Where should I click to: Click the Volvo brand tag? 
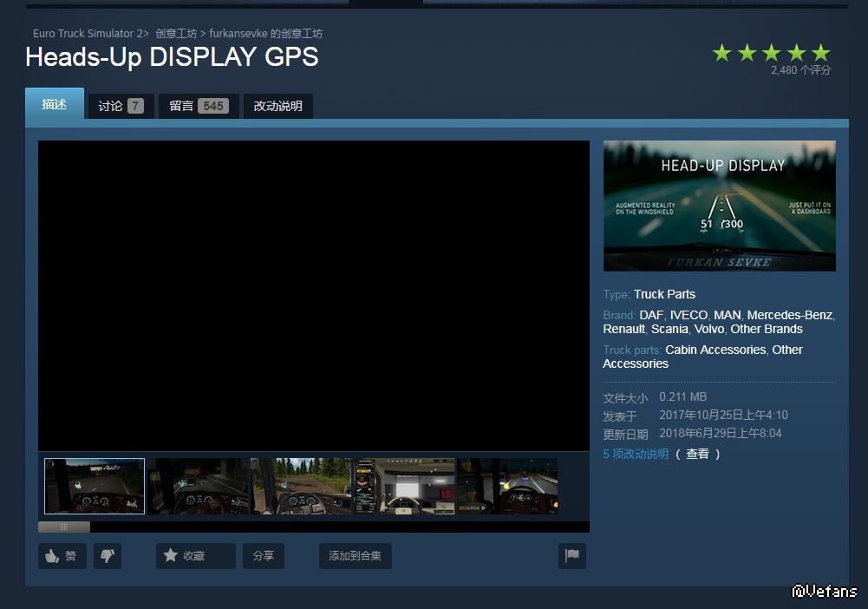[x=709, y=329]
